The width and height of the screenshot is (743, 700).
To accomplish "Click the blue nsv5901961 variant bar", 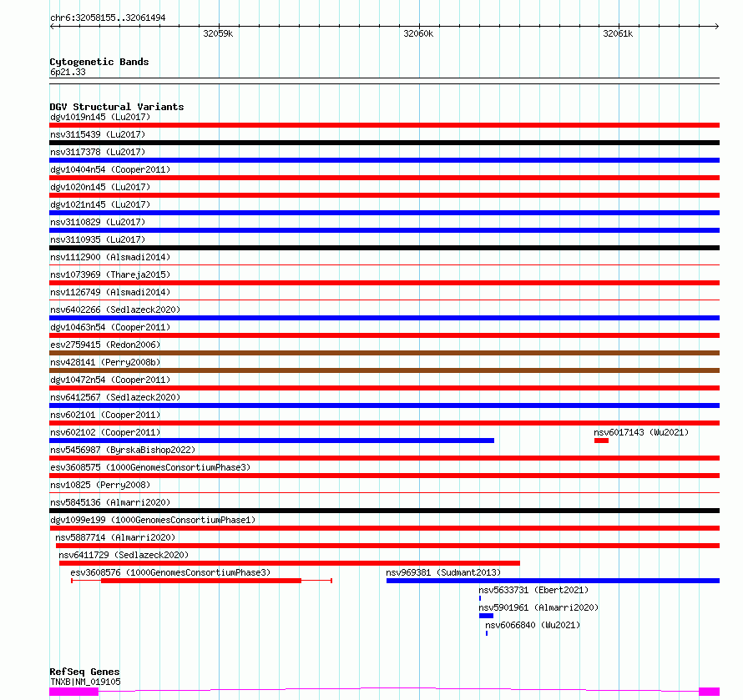I will (486, 617).
